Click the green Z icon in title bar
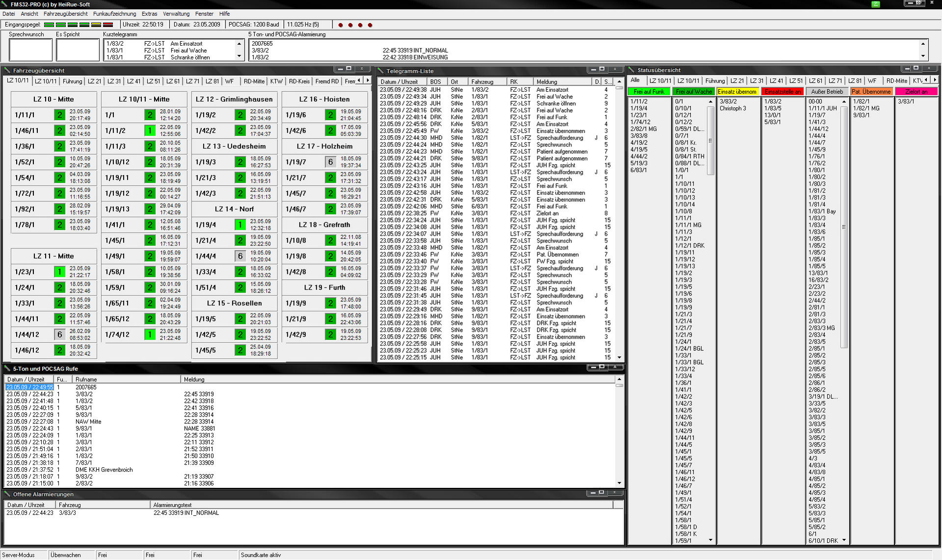This screenshot has width=942, height=560. (x=876, y=4)
